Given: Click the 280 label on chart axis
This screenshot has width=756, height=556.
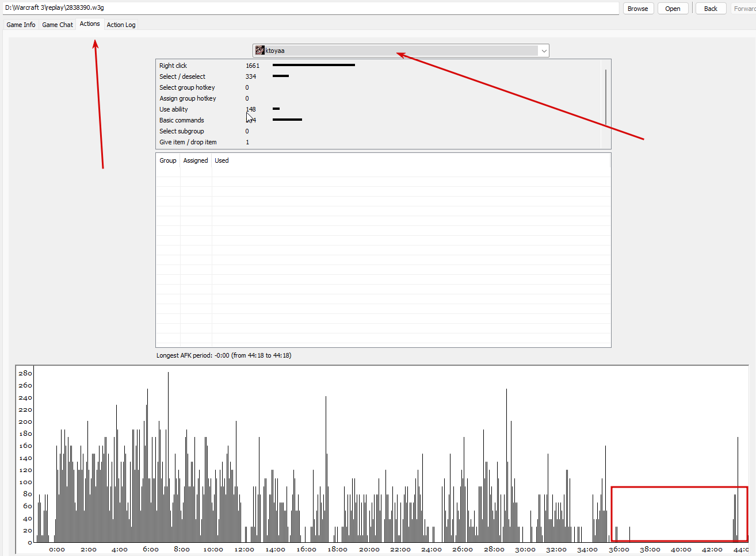Looking at the screenshot, I should pyautogui.click(x=25, y=373).
